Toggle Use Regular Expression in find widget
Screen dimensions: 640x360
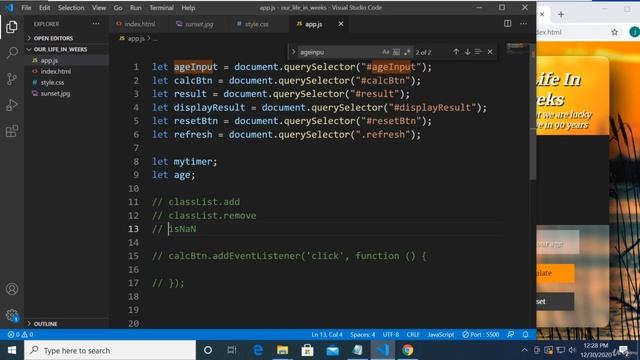coord(407,52)
